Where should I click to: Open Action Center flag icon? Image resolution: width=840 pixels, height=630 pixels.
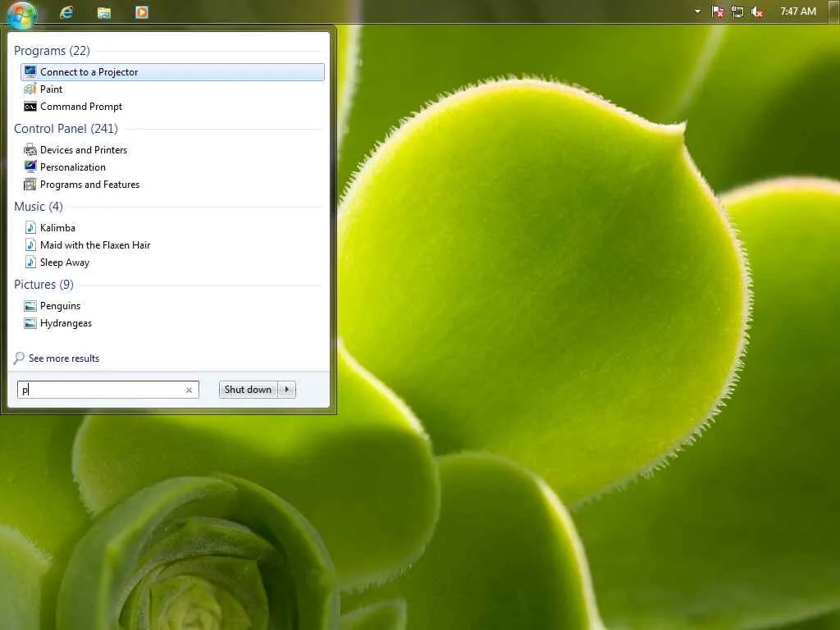pyautogui.click(x=718, y=11)
